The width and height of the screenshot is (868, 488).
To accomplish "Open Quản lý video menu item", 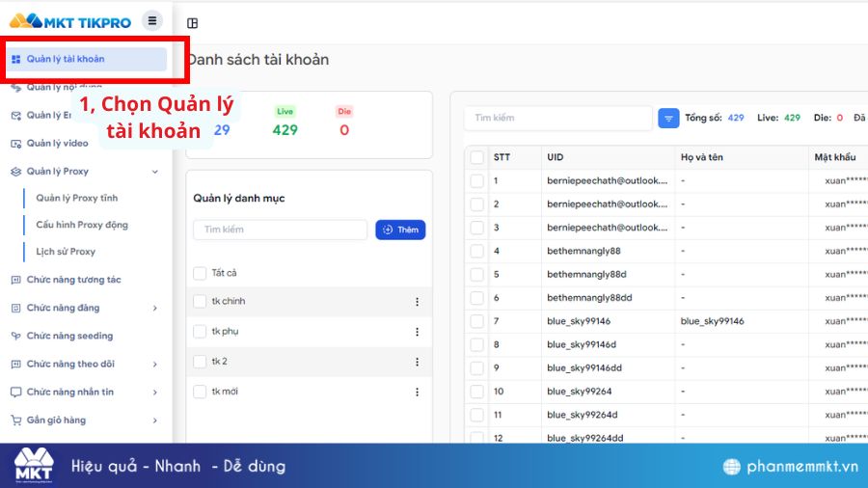I will click(58, 144).
